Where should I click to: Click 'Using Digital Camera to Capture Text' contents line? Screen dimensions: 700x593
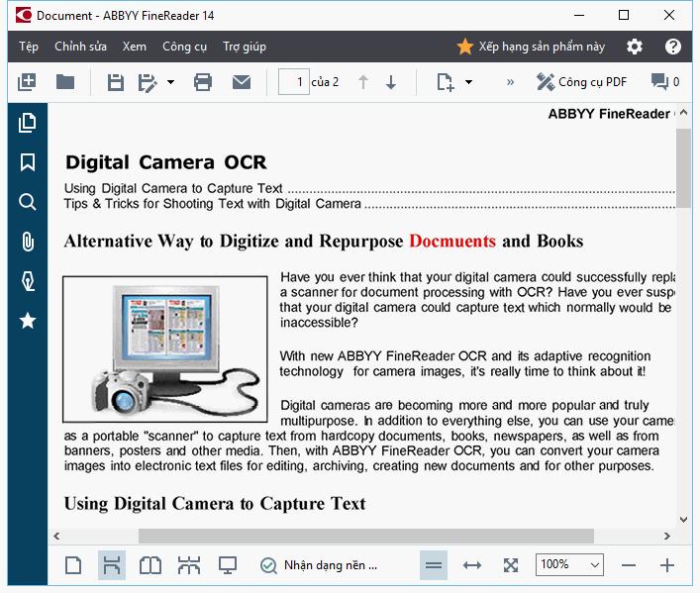368,188
